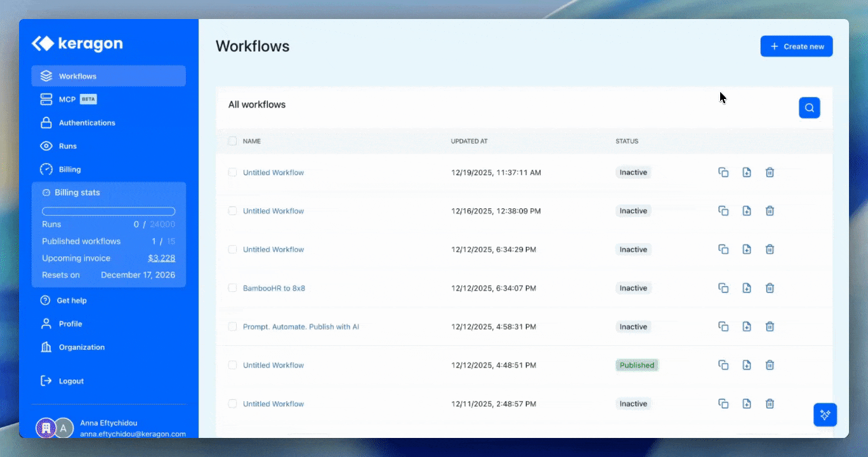Image resolution: width=868 pixels, height=457 pixels.
Task: Click the Create new button
Action: pos(796,46)
